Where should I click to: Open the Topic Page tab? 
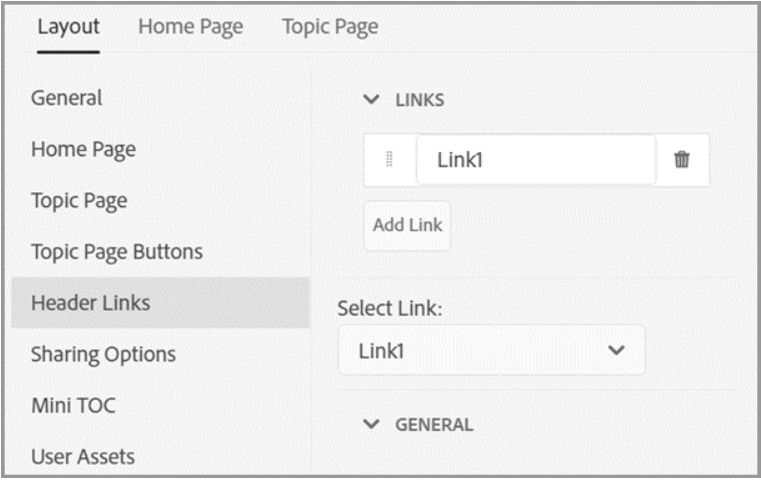(330, 27)
